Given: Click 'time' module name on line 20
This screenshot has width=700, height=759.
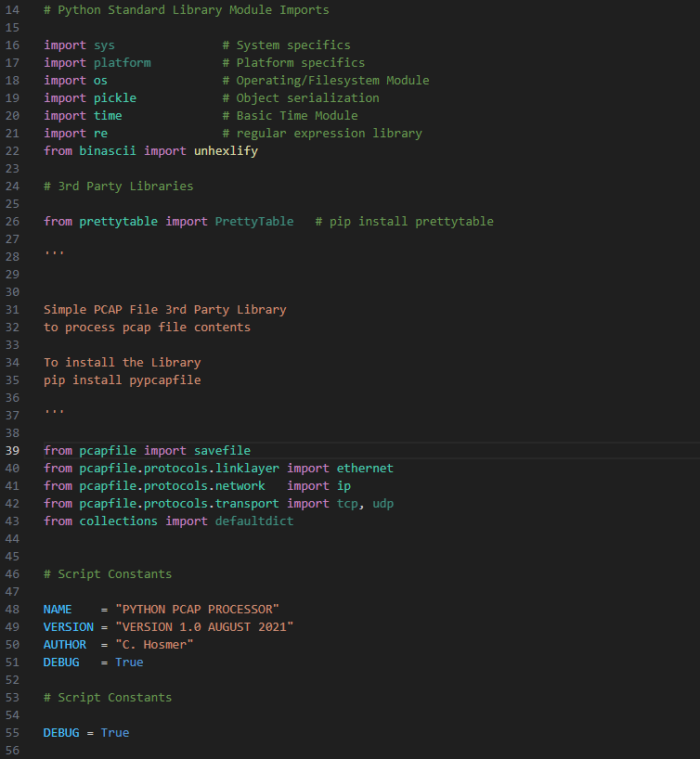Looking at the screenshot, I should coord(108,116).
